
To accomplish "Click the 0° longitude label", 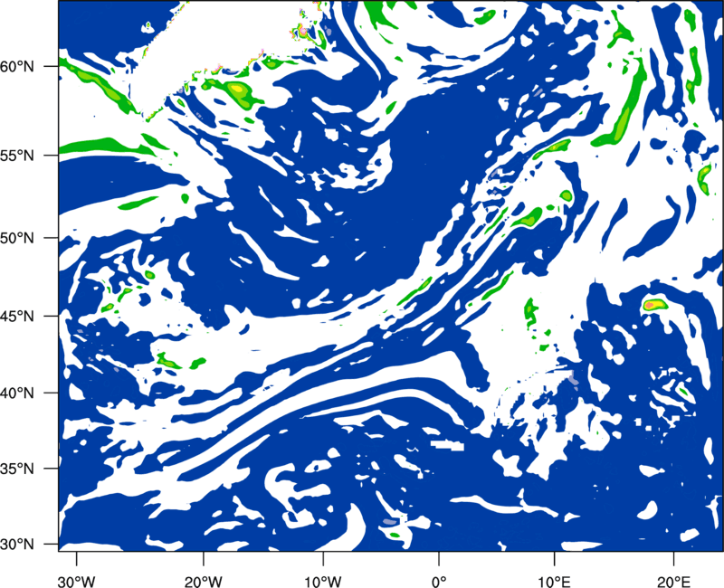I will pos(439,581).
